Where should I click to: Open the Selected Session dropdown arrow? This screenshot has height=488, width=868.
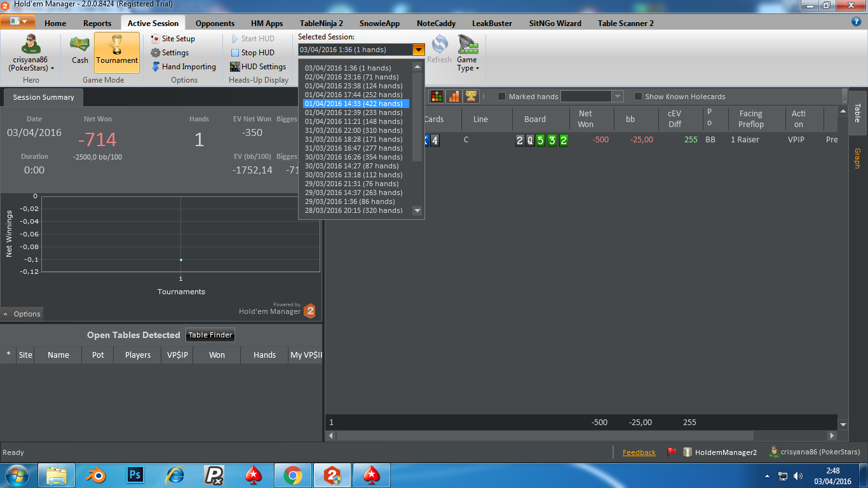(x=418, y=50)
